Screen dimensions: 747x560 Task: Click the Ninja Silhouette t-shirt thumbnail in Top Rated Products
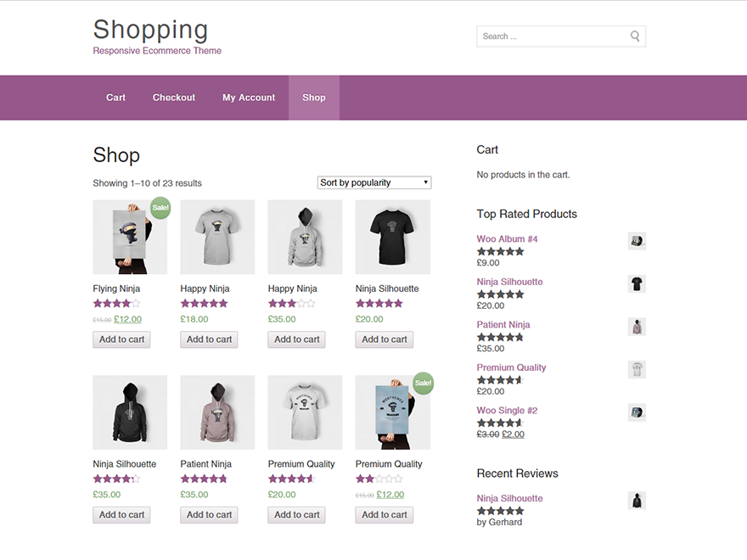[x=637, y=283]
